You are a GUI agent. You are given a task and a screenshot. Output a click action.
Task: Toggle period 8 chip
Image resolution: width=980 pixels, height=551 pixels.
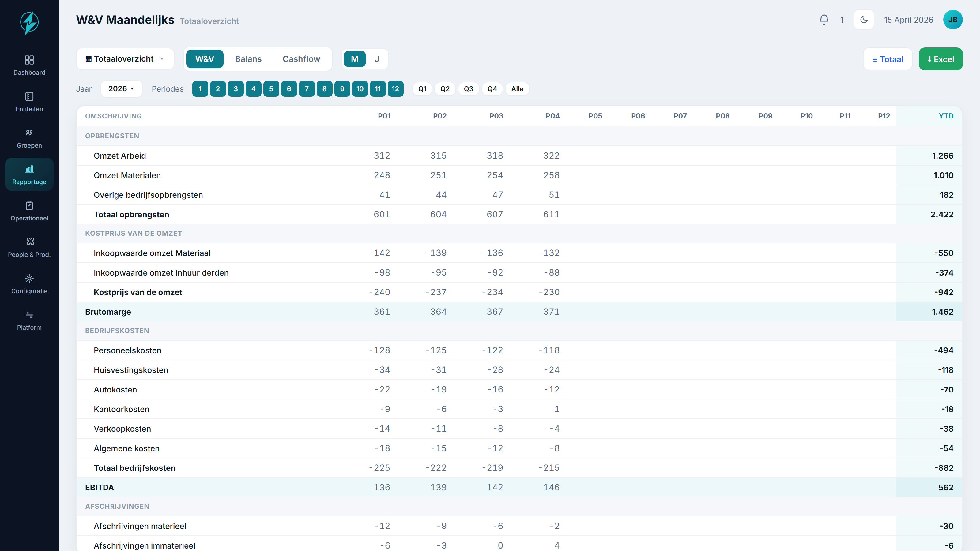(325, 89)
